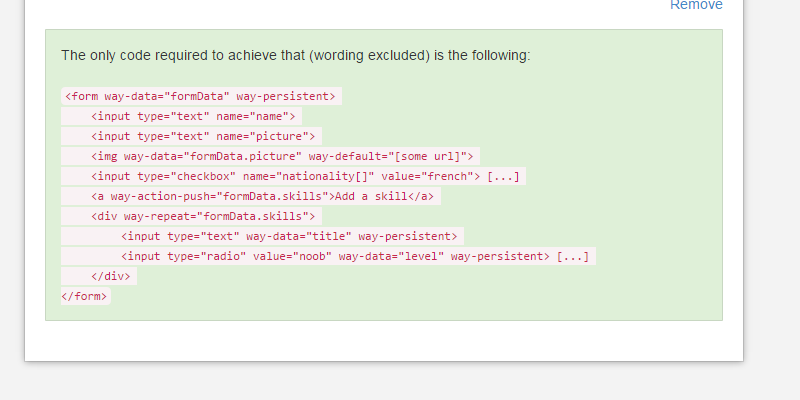Click the "The only code required" sentence
This screenshot has width=800, height=400.
coord(295,55)
